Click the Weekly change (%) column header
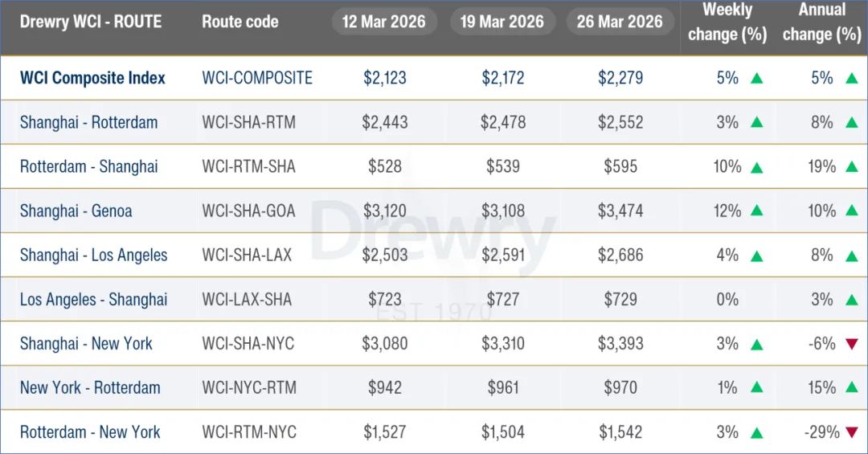The image size is (868, 454). click(726, 22)
